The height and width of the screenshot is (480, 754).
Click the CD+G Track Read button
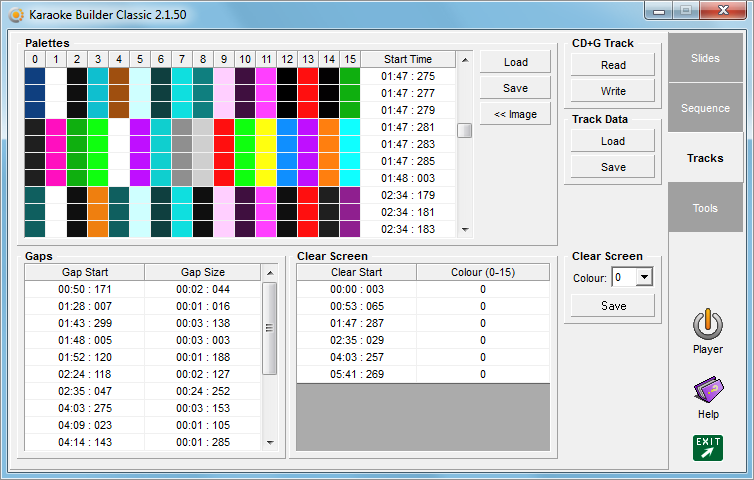click(613, 65)
